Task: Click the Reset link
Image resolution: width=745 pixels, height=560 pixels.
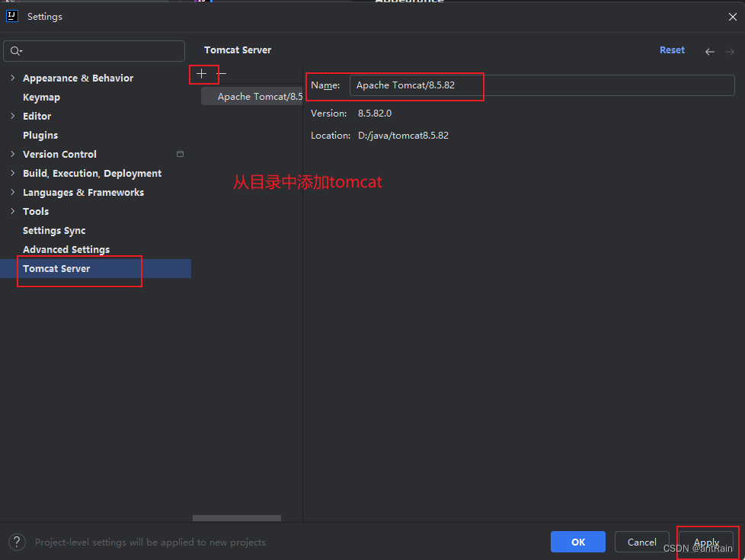Action: point(672,50)
